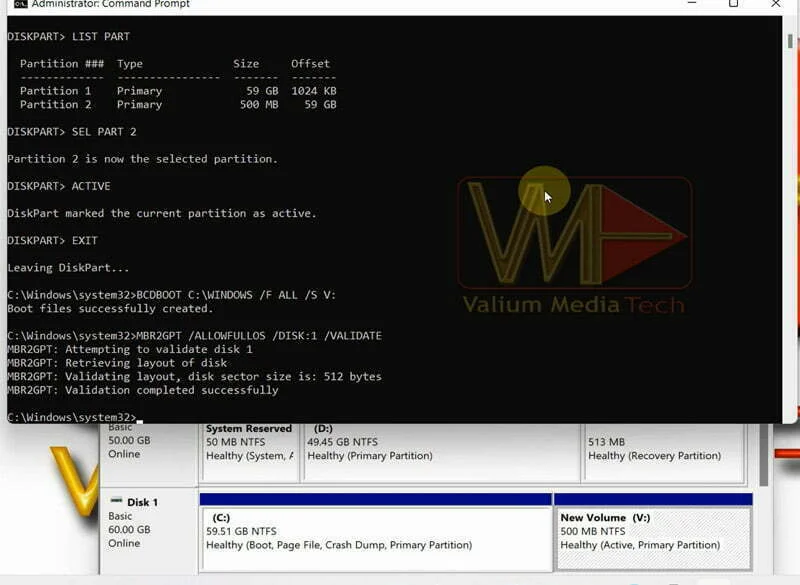Click the 60.00 GB disk size text
The width and height of the screenshot is (800, 585).
(x=129, y=529)
